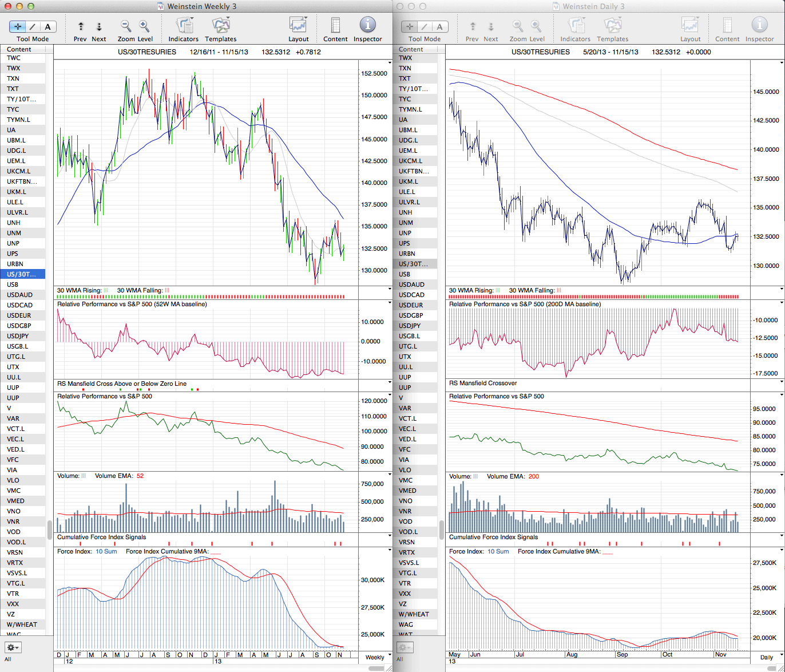785x672 pixels.
Task: Open Volume panel dropdown arrow in Weekly chart
Action: (390, 475)
